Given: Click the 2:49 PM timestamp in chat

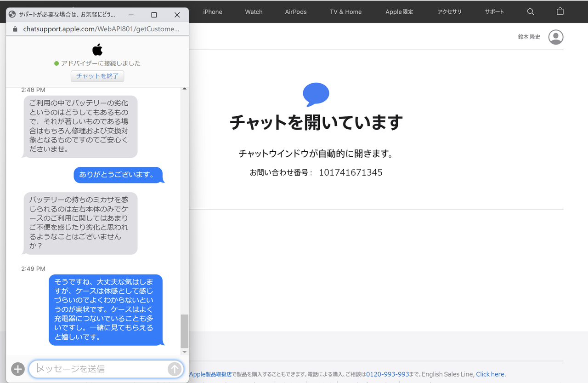Looking at the screenshot, I should pos(33,269).
